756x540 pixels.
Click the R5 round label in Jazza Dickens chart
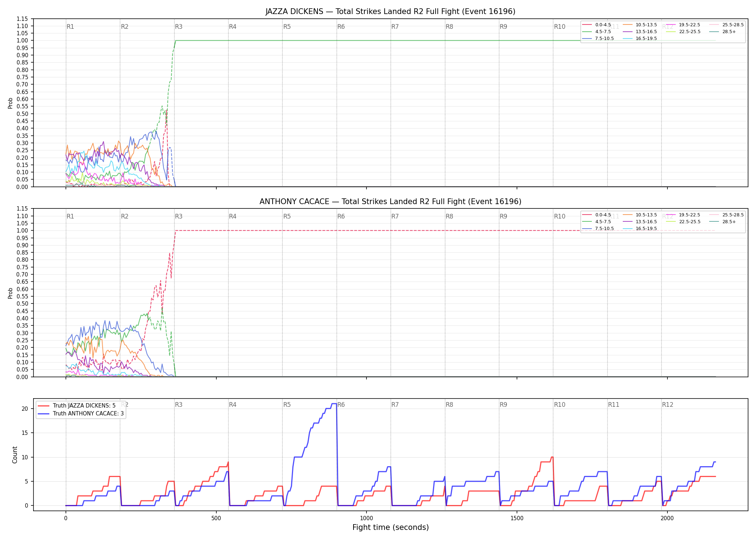pyautogui.click(x=287, y=27)
